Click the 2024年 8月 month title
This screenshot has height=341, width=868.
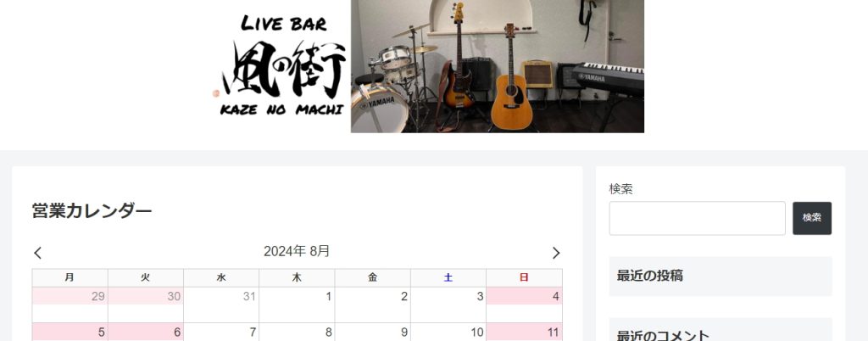(x=297, y=251)
